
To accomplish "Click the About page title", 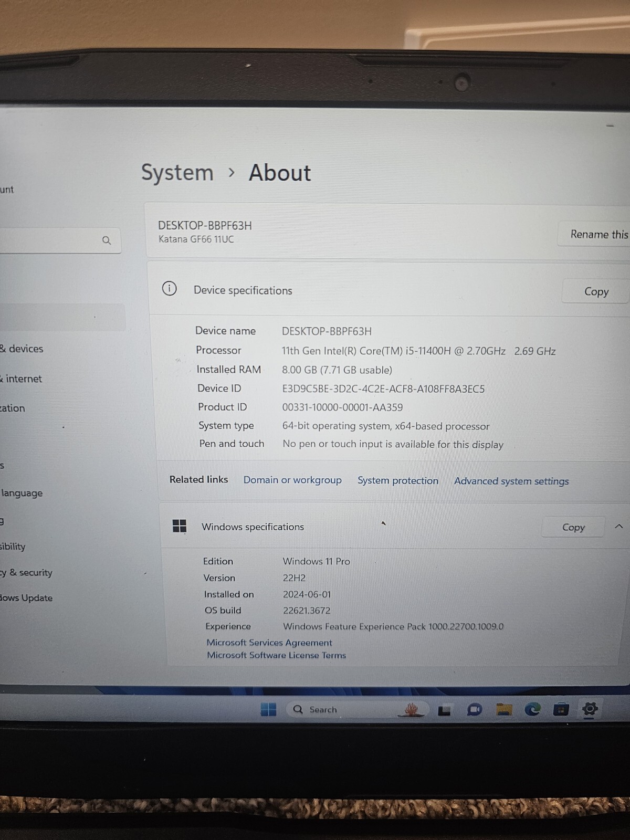I will pyautogui.click(x=280, y=173).
